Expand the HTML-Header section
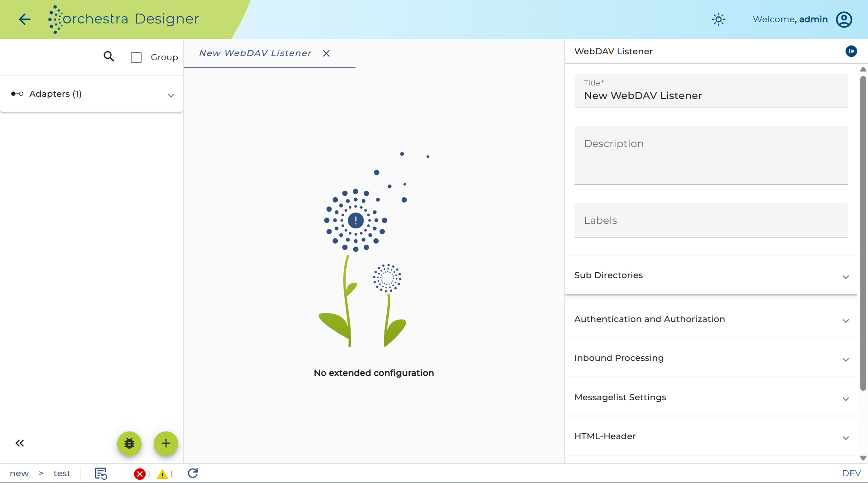The height and width of the screenshot is (483, 868). pos(711,436)
